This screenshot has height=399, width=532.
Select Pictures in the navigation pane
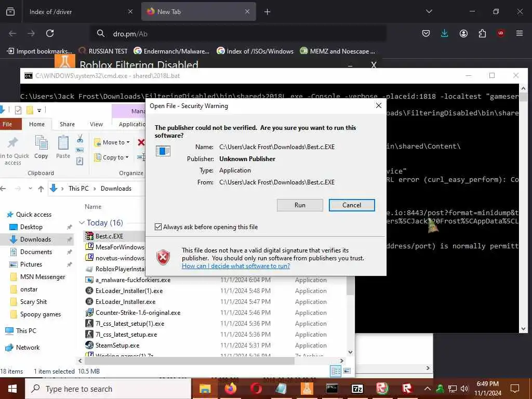coord(31,264)
